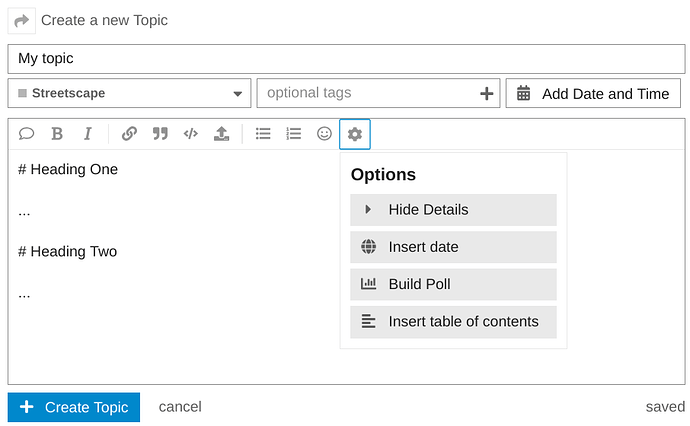
Task: Insert preformatted code with the code icon
Action: [x=190, y=134]
